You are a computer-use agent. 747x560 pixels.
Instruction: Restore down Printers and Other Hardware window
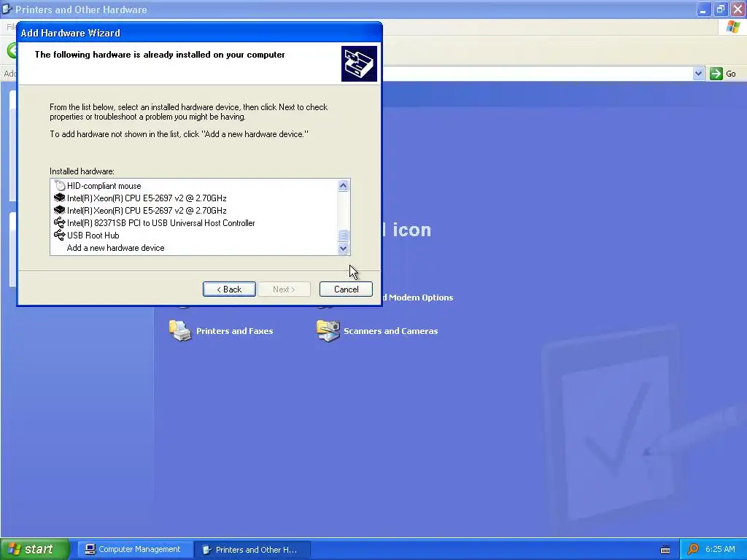720,9
